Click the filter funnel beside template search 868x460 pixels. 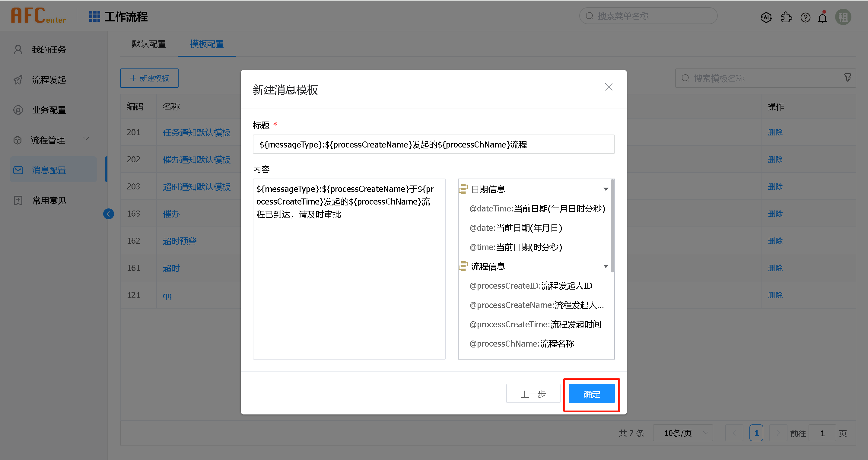848,78
